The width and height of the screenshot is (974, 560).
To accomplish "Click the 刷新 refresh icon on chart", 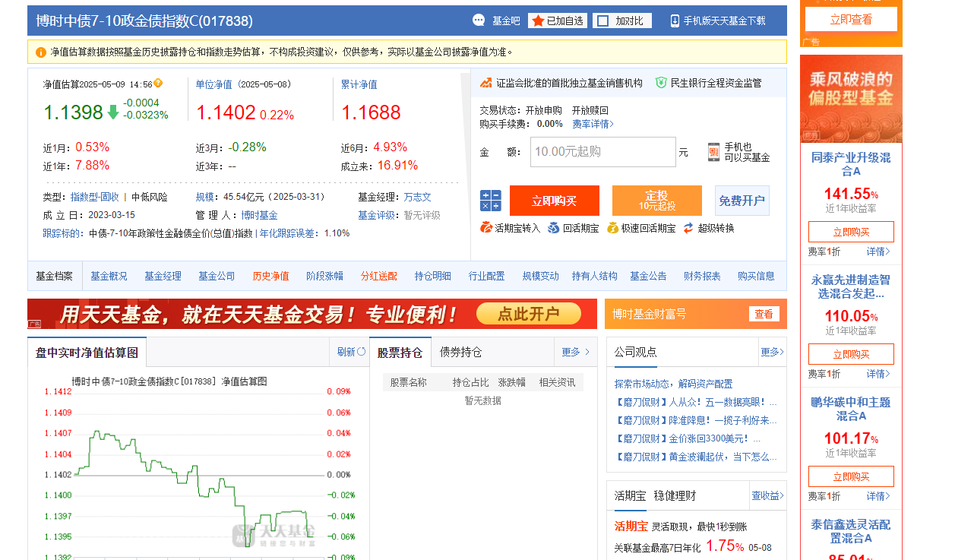I will click(x=362, y=352).
